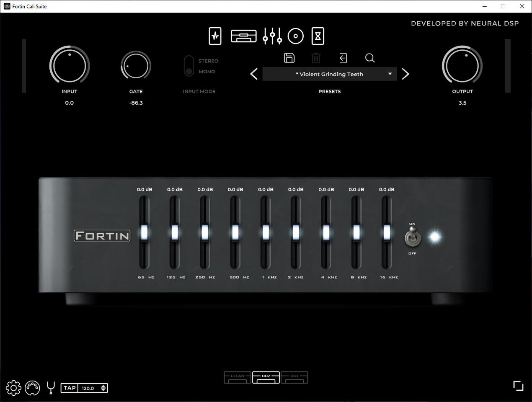Click the GATE knob
Screen dimensions: 532x402
(136, 66)
